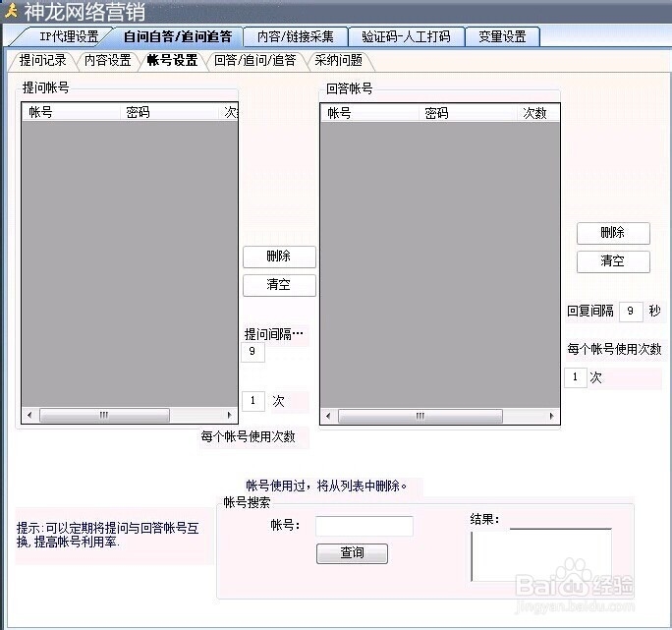Click the 帐号 search input field

tap(364, 526)
